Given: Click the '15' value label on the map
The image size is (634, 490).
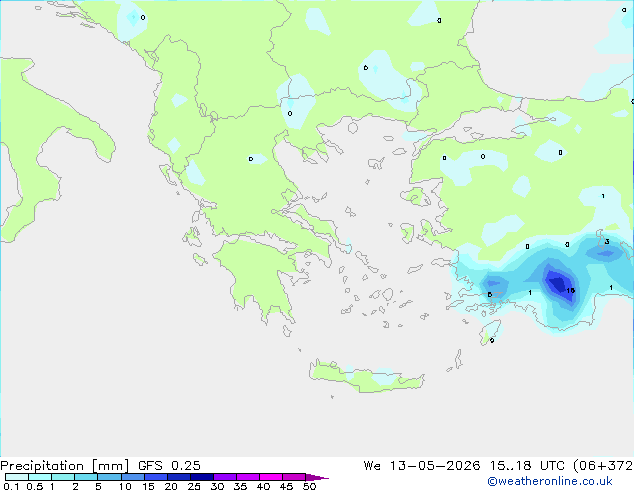Looking at the screenshot, I should coord(571,290).
